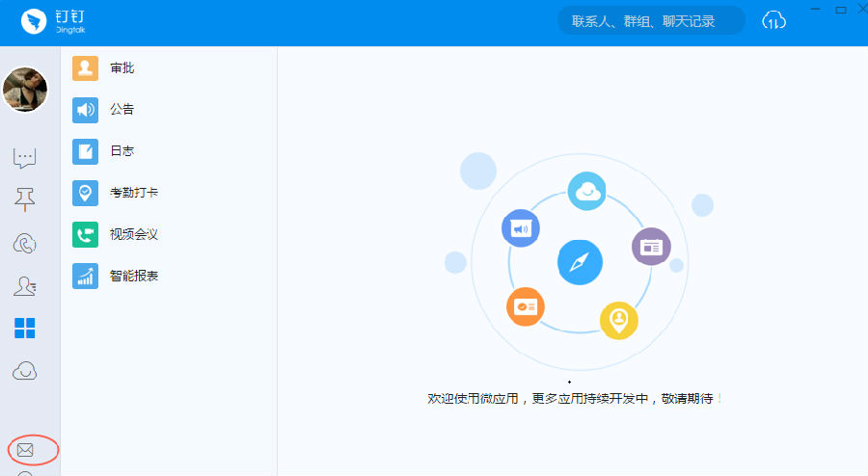
Task: Click the blue megaphone circle in illustration
Action: [x=521, y=227]
